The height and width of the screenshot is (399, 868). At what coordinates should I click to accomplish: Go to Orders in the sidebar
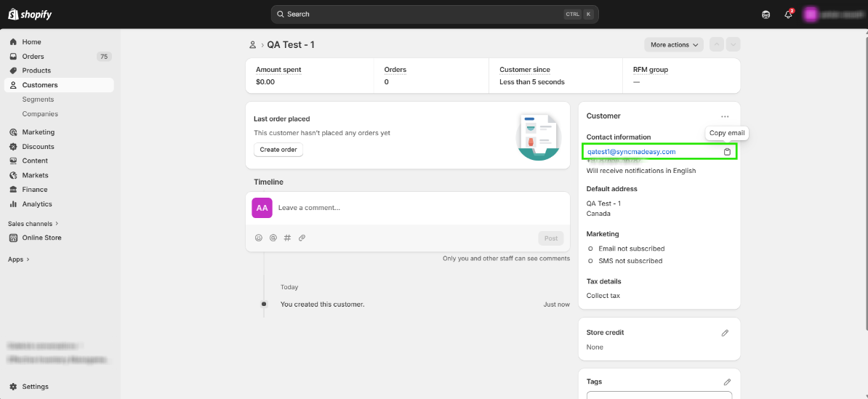(x=33, y=56)
